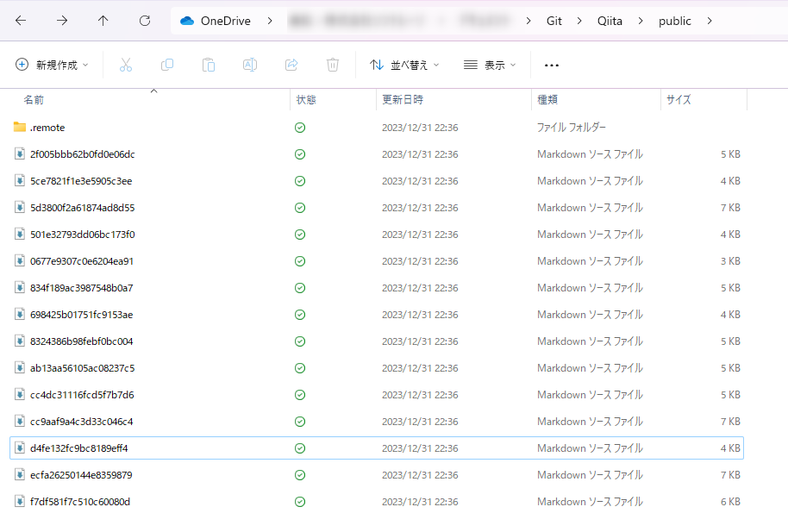Click date of the 8324386b98febf0bc004 row
Screen dimensions: 788x532
[x=420, y=341]
